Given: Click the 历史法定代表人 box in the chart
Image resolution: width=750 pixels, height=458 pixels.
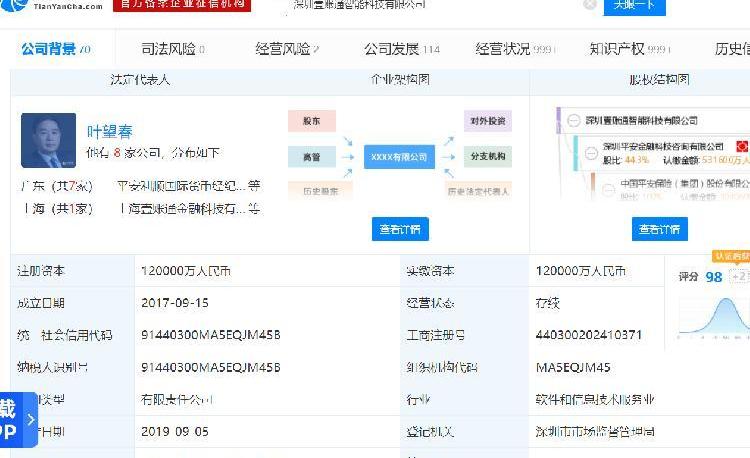Looking at the screenshot, I should [478, 191].
